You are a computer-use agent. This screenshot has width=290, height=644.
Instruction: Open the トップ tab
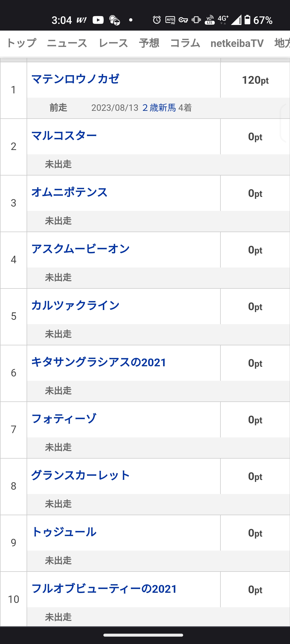[x=21, y=43]
